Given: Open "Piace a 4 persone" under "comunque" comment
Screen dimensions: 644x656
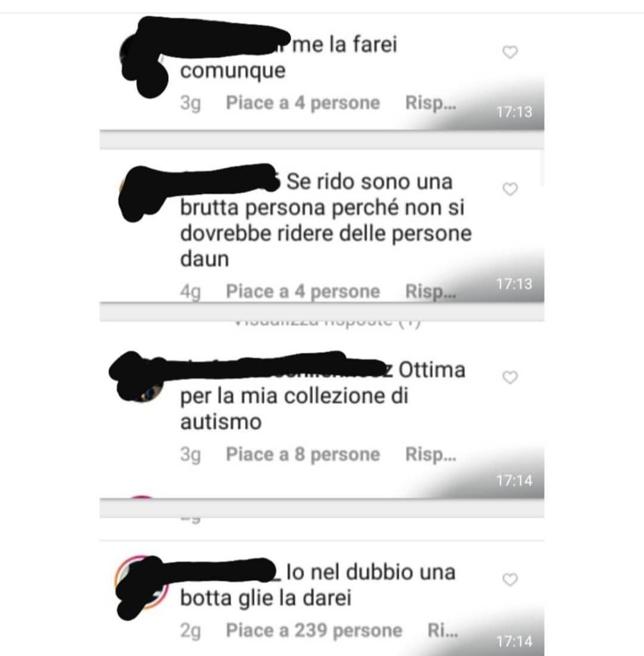Looking at the screenshot, I should [x=303, y=103].
